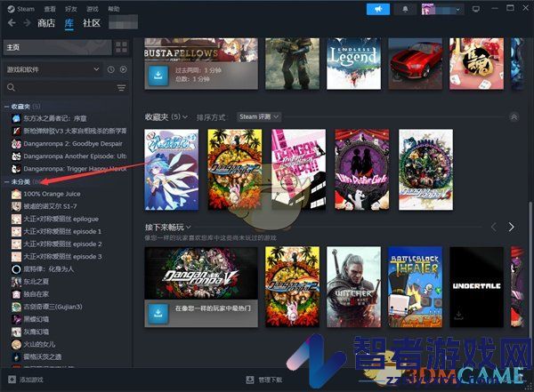Open the Steam 评测 sort dropdown
This screenshot has height=392, width=534.
pos(259,116)
